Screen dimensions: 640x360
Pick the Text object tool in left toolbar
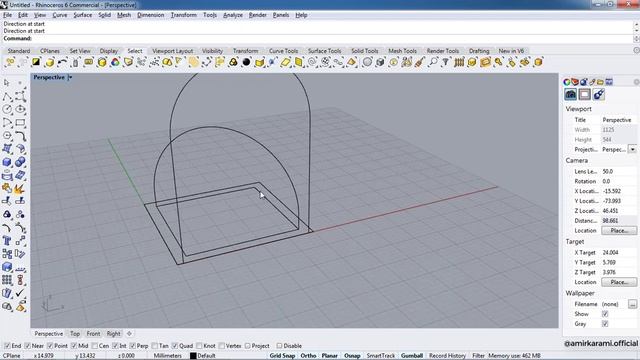tap(7, 240)
